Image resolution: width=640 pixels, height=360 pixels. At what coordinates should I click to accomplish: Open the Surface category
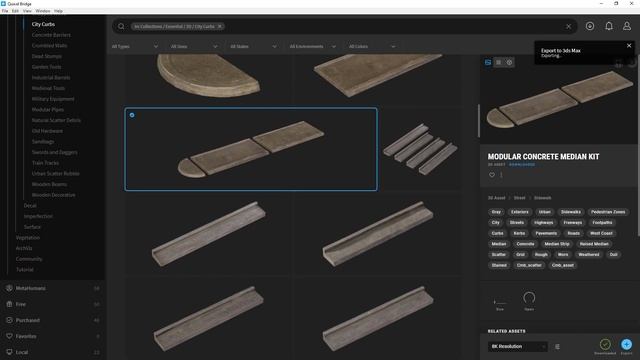click(x=32, y=227)
